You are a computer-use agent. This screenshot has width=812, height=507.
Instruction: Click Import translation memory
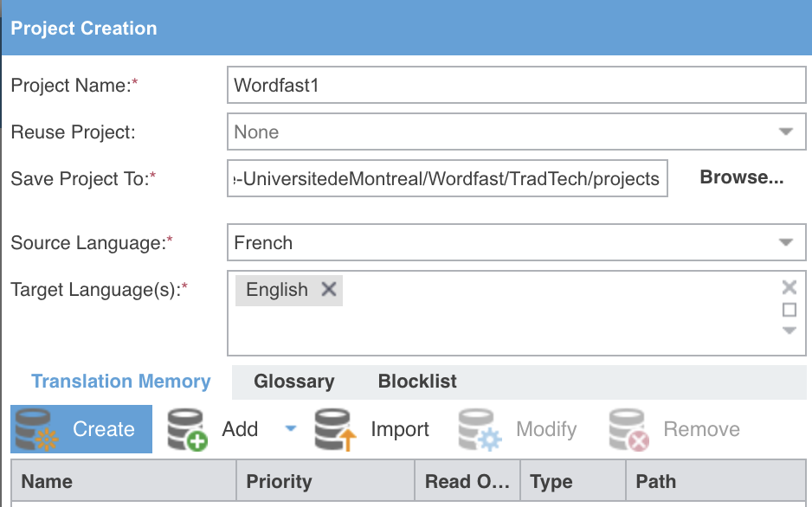[373, 429]
